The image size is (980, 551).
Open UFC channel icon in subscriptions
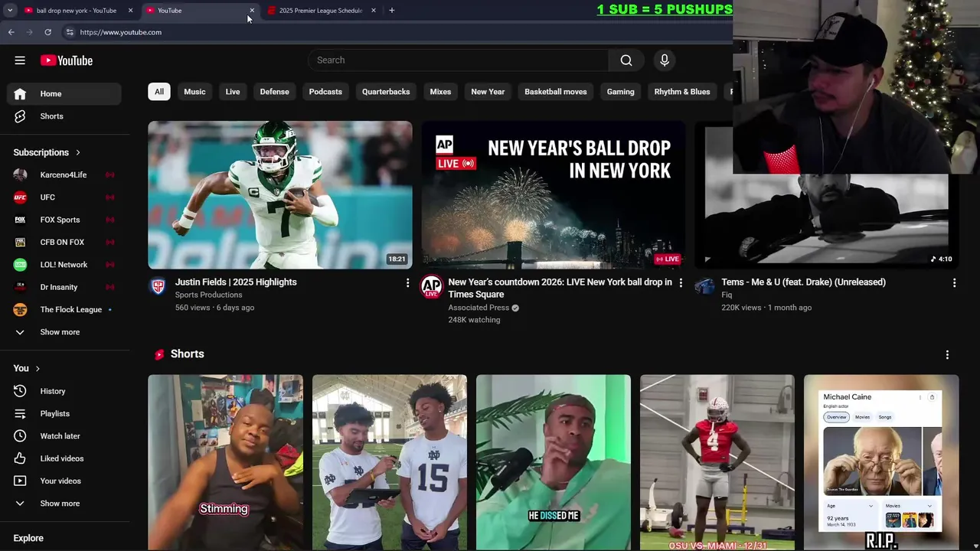pyautogui.click(x=20, y=197)
